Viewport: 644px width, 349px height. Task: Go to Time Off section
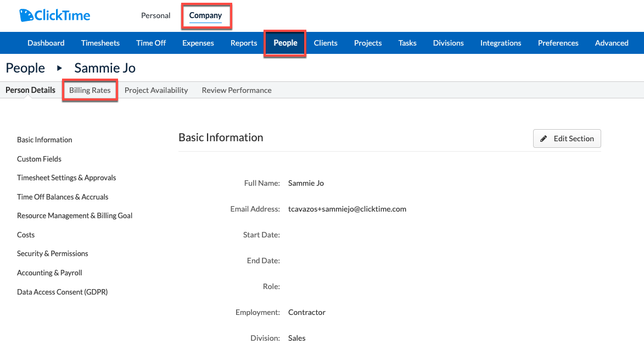(x=151, y=43)
